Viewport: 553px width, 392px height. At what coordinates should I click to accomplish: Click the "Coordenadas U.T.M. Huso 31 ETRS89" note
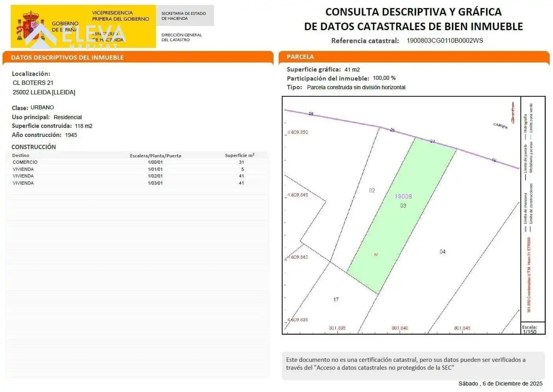[x=529, y=275]
